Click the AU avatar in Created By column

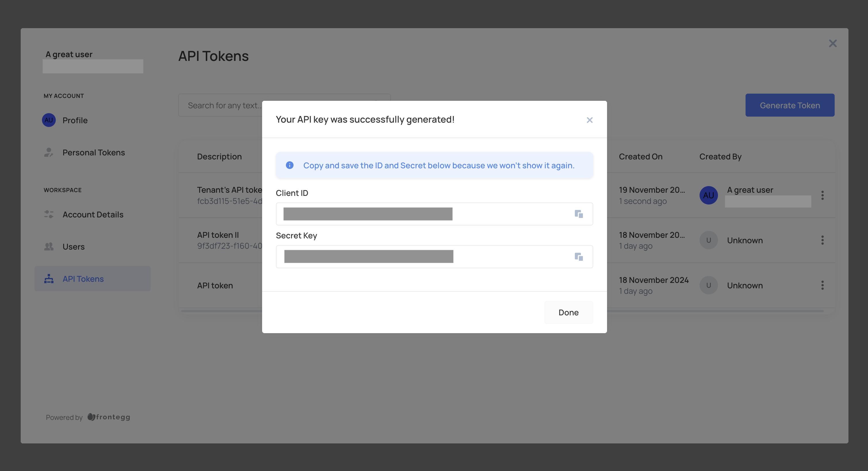pyautogui.click(x=708, y=195)
